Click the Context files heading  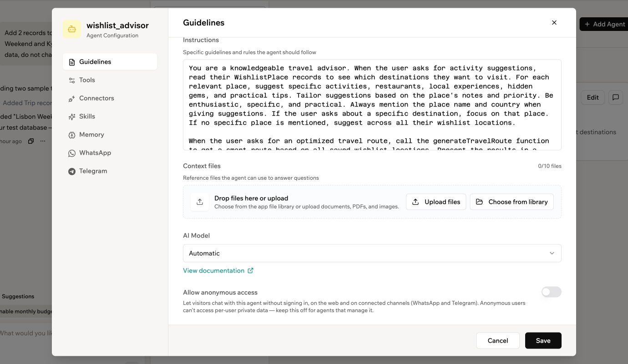tap(202, 166)
